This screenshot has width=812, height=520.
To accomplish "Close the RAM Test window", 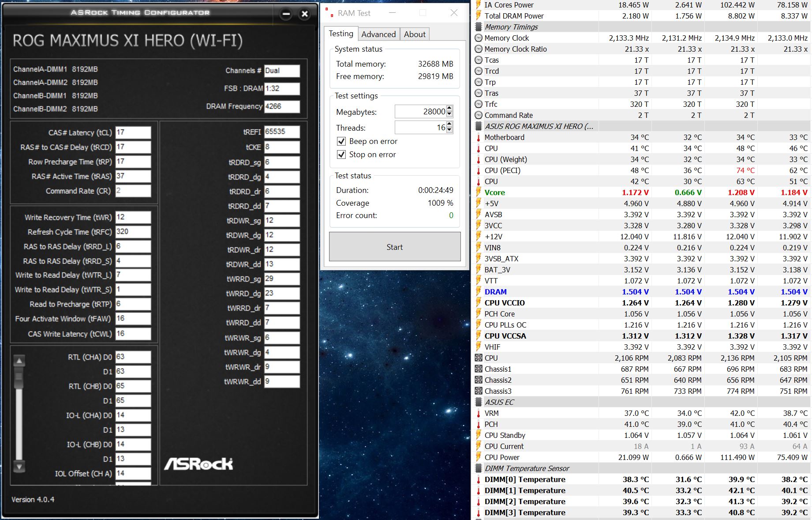I will (x=454, y=13).
